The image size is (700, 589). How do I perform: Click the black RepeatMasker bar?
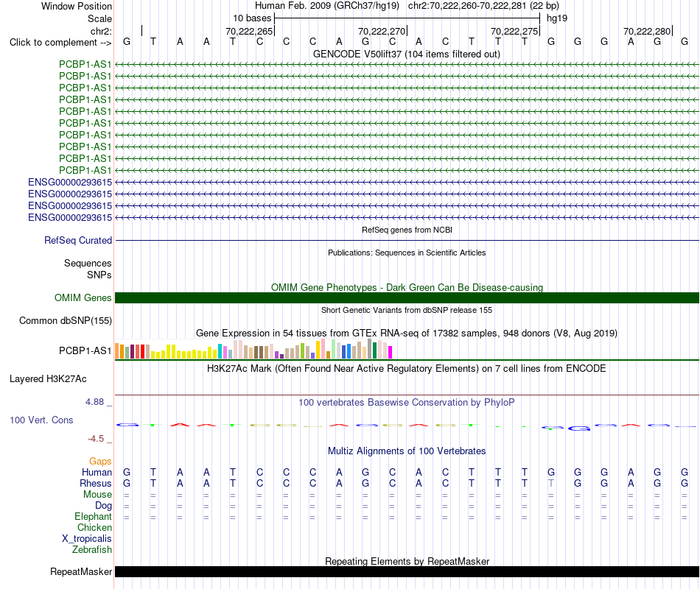tap(407, 572)
